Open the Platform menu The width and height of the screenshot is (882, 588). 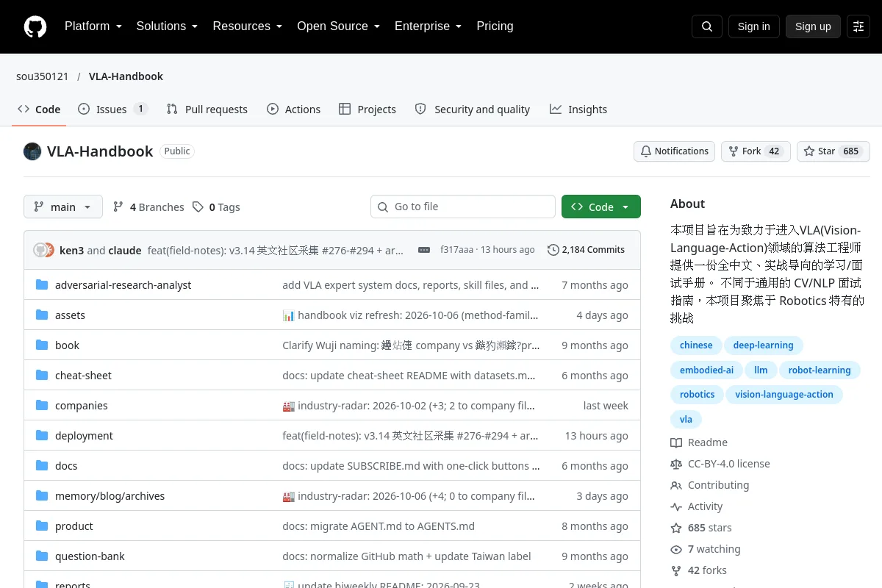[x=93, y=26]
